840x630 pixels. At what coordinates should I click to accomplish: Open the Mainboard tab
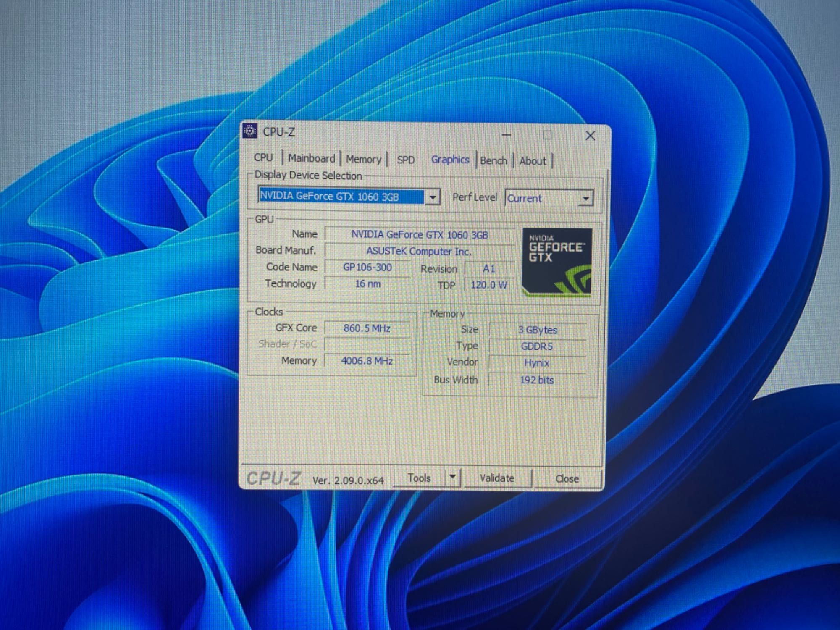(x=312, y=158)
